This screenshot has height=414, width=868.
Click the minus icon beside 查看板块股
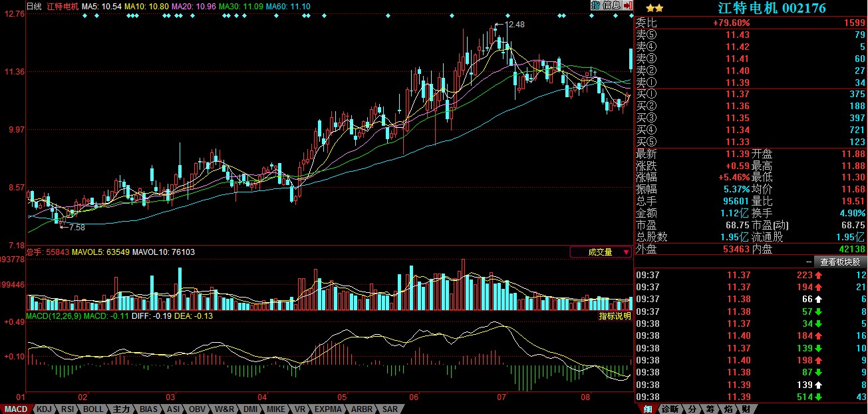pos(807,262)
